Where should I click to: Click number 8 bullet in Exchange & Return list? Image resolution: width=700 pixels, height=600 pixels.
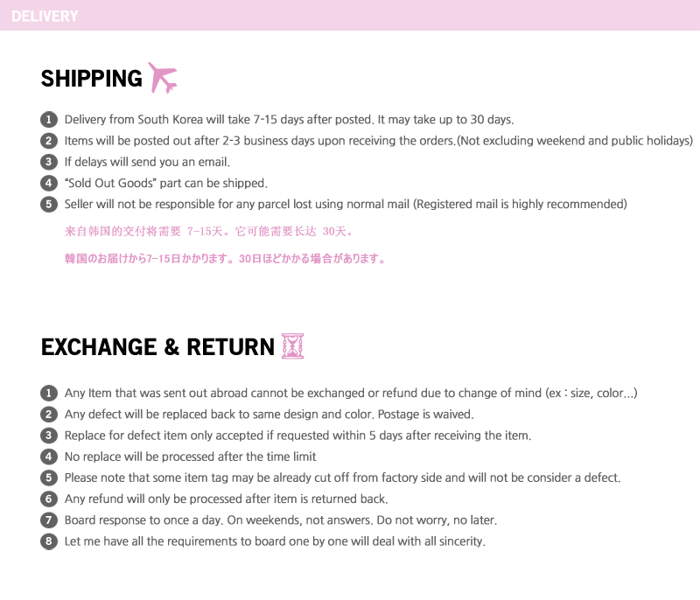(x=49, y=541)
